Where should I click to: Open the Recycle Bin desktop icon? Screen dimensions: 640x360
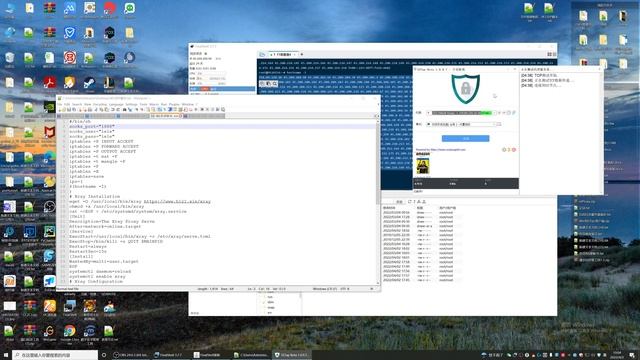tap(9, 60)
